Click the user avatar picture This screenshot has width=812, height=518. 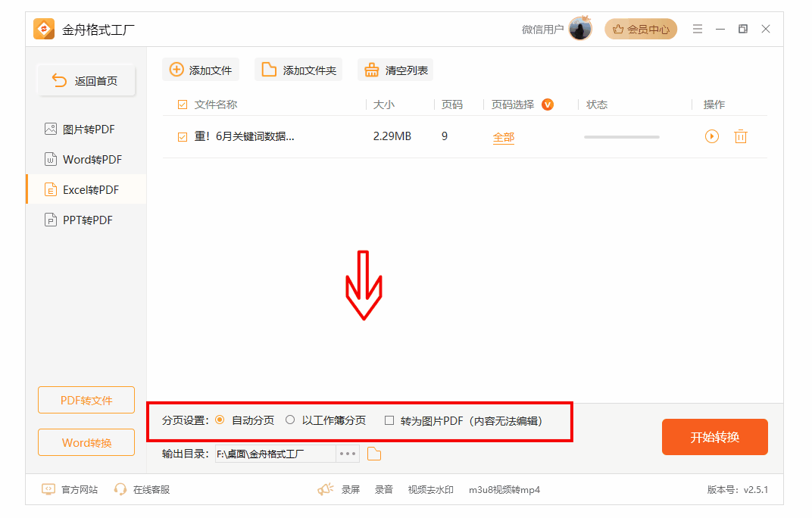click(580, 30)
